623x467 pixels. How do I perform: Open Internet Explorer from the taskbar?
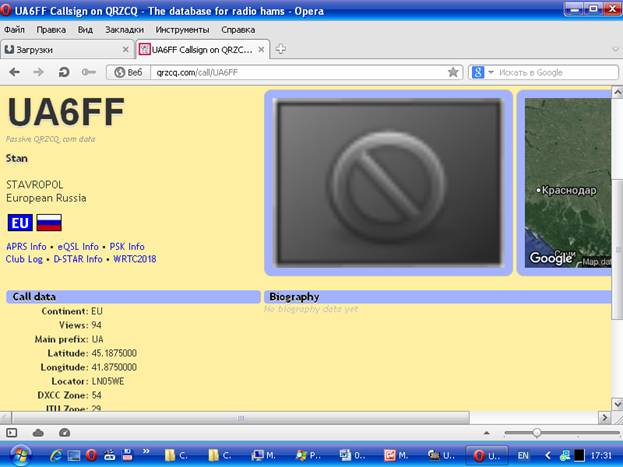coord(56,455)
